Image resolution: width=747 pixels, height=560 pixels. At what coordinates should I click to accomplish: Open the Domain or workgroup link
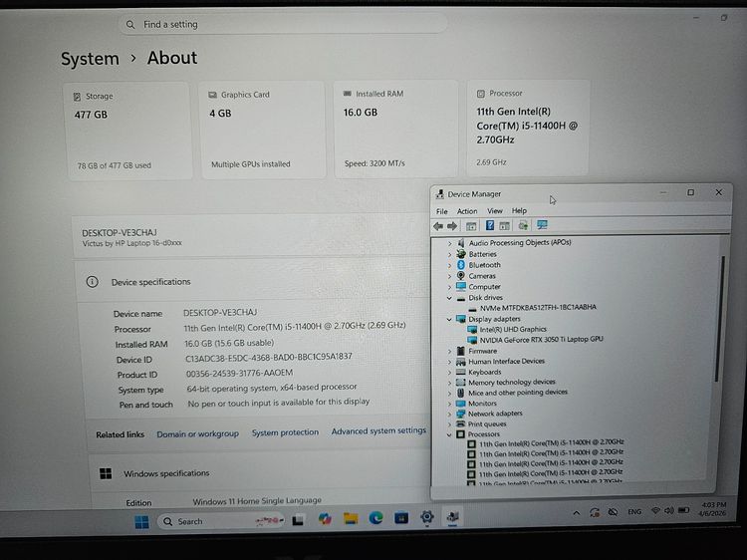point(198,433)
